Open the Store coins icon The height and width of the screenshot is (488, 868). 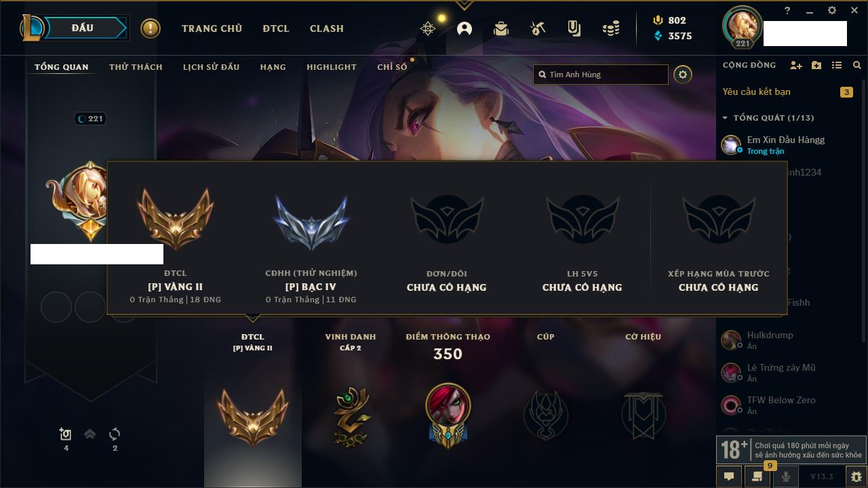pyautogui.click(x=611, y=28)
